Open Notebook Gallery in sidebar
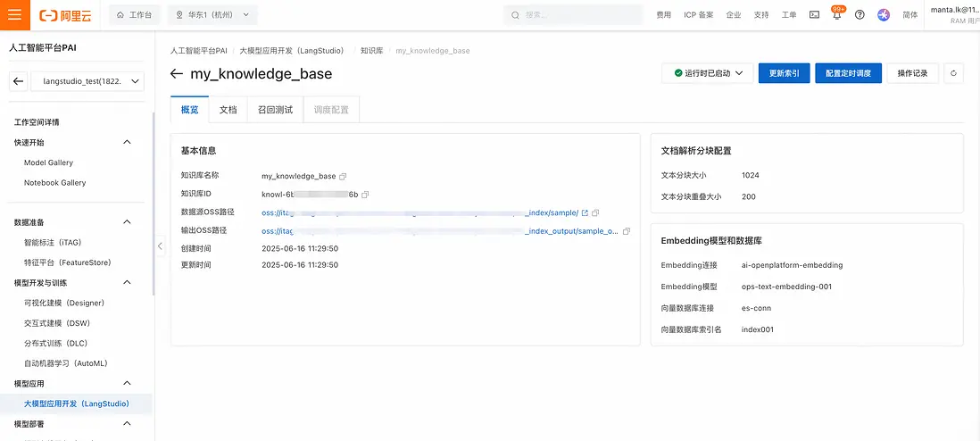 pos(55,183)
